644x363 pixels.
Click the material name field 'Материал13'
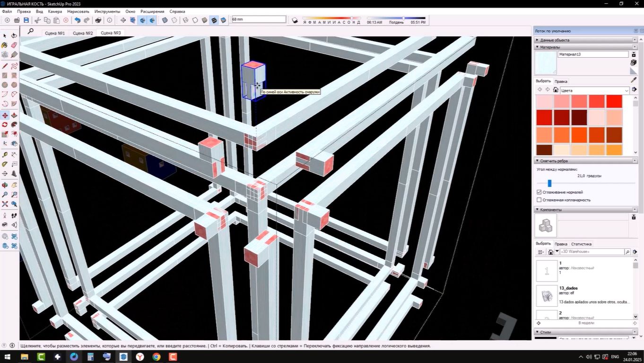pos(593,54)
